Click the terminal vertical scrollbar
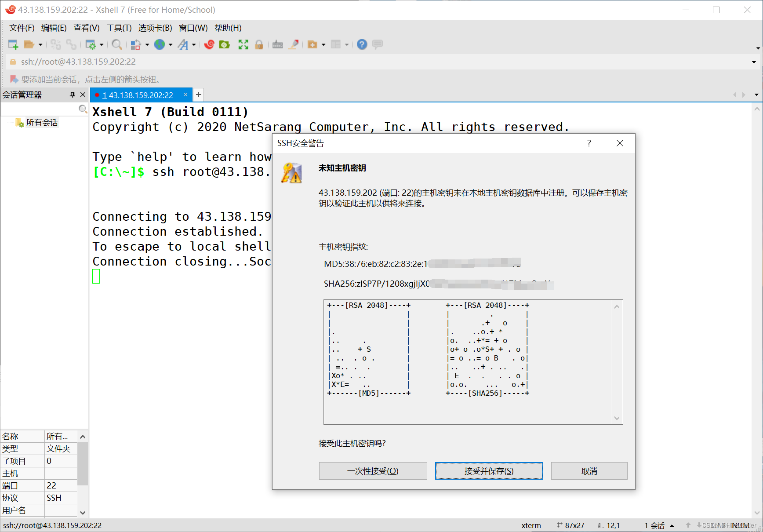Screen dimensions: 763x532 point(757,310)
